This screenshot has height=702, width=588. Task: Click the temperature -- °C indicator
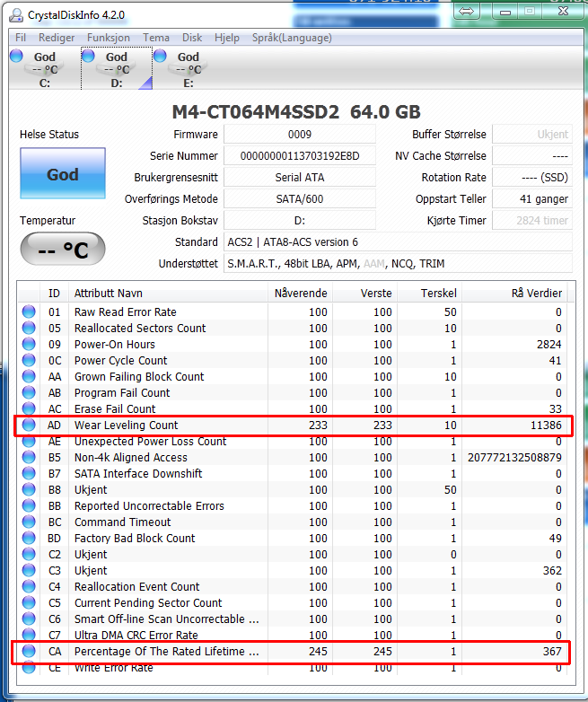tap(63, 249)
